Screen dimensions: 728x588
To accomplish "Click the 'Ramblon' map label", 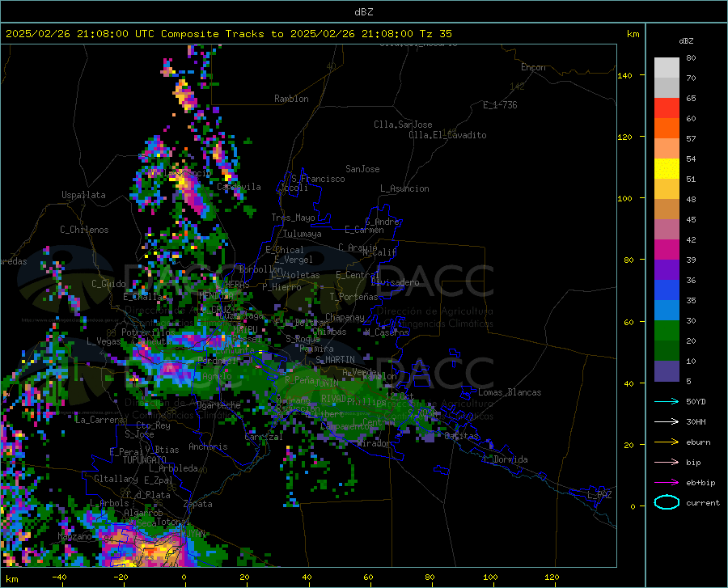I will (x=291, y=99).
